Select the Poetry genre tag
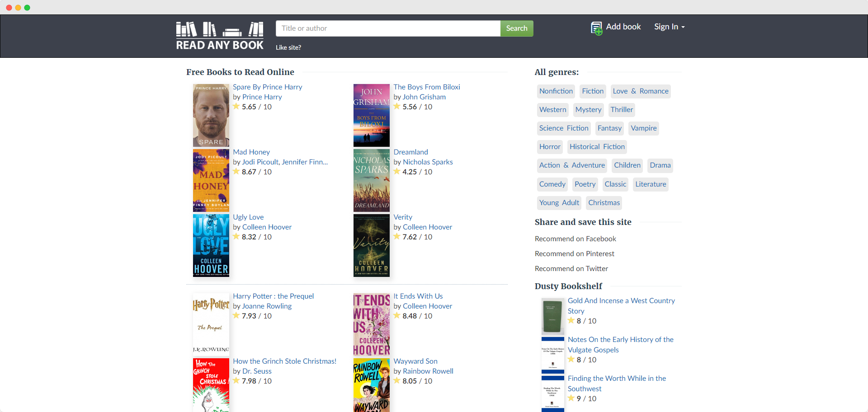The width and height of the screenshot is (868, 412). 585,184
